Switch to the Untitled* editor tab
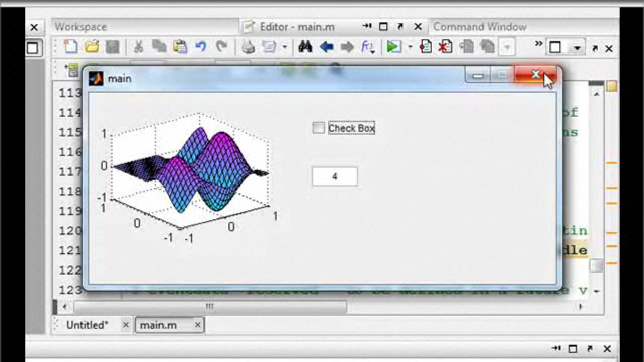Image resolution: width=644 pixels, height=362 pixels. pos(87,325)
